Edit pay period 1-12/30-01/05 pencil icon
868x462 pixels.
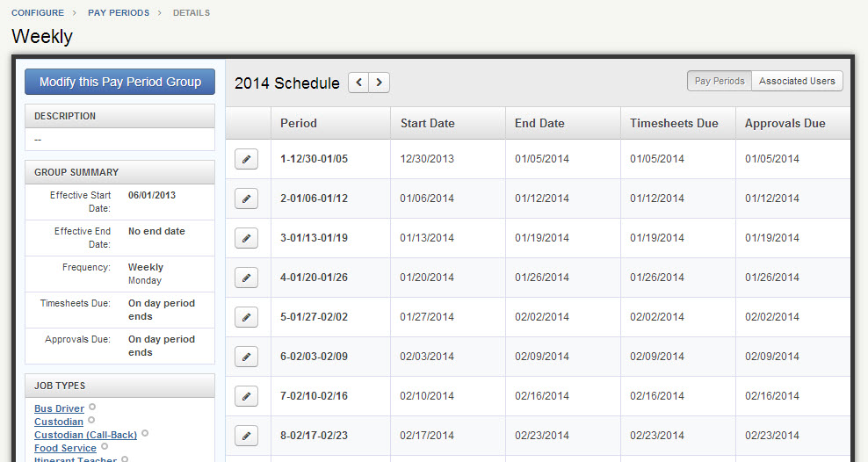[x=246, y=159]
